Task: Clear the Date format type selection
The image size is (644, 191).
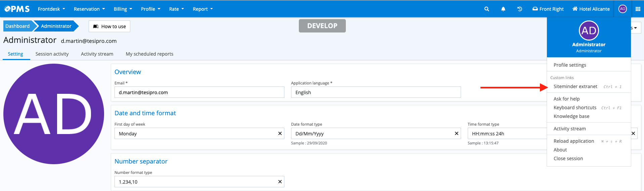Action: click(456, 133)
